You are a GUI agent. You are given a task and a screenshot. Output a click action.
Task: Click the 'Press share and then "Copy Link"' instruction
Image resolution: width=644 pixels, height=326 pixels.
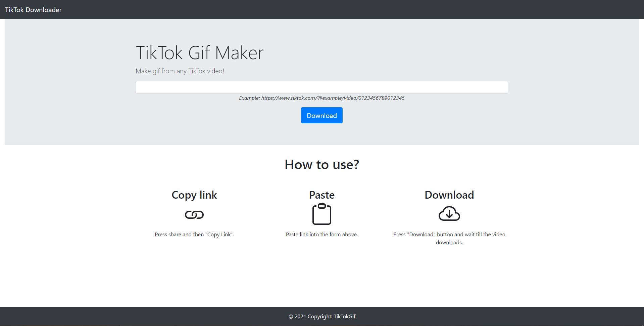(x=194, y=235)
